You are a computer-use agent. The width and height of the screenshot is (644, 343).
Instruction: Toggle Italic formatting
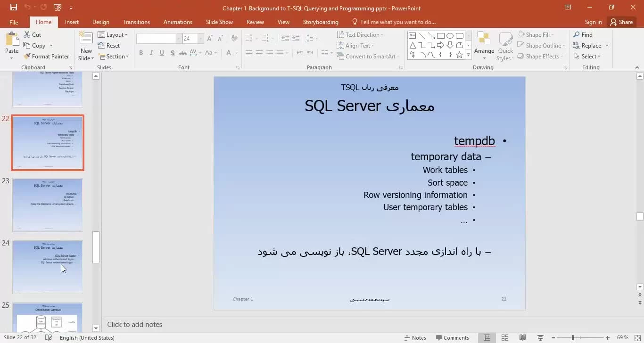151,53
